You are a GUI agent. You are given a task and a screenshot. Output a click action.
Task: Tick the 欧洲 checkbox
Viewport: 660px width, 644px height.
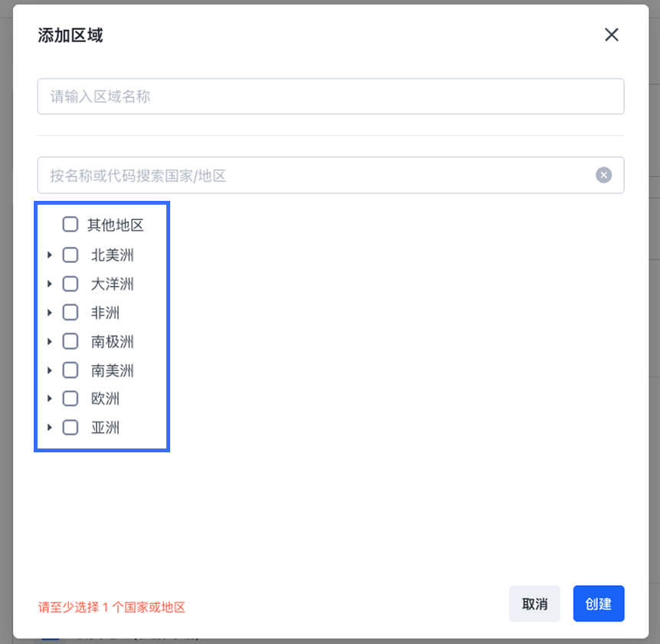71,399
